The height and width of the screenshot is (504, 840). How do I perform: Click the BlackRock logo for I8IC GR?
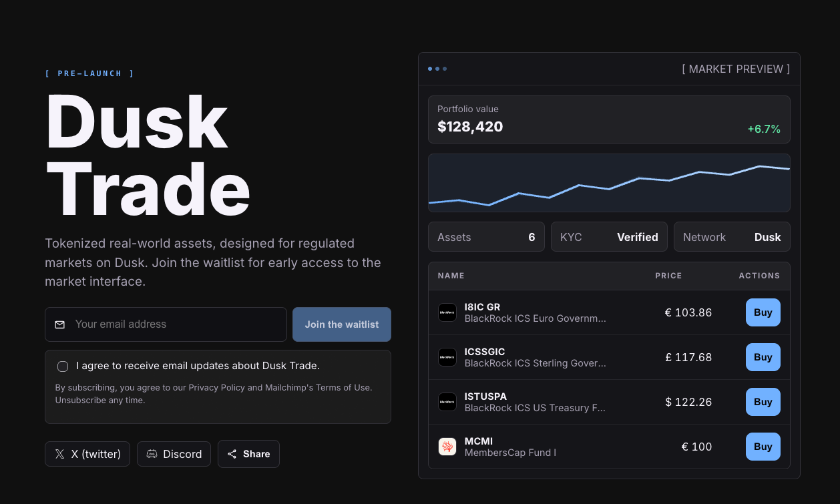pyautogui.click(x=447, y=312)
